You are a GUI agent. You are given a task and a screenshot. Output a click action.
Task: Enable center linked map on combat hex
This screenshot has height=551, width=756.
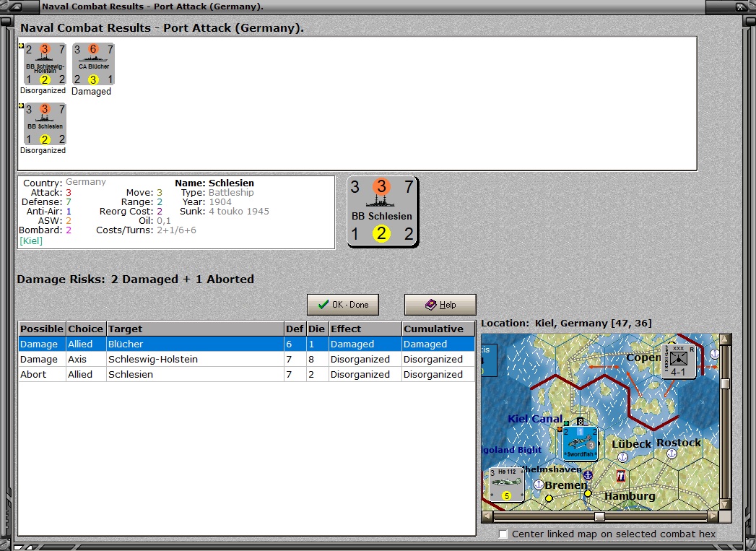503,534
